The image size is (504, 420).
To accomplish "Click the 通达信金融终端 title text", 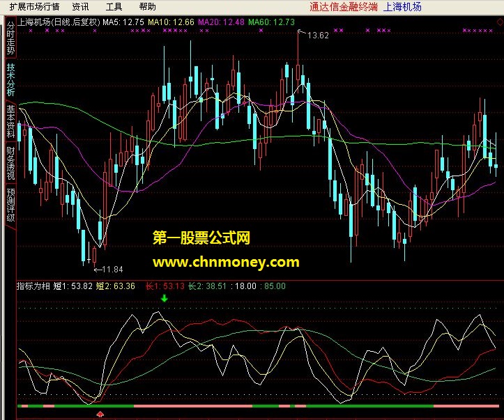I will pyautogui.click(x=344, y=7).
